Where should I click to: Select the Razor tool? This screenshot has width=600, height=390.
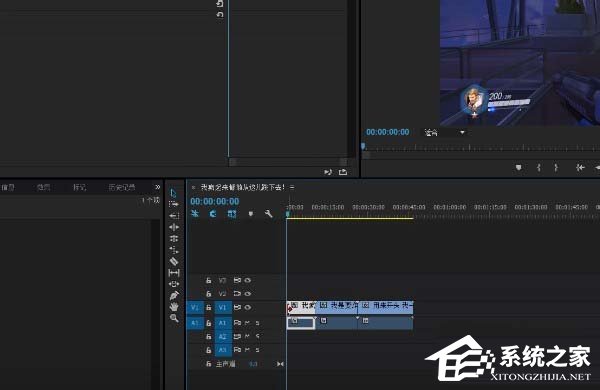(174, 261)
